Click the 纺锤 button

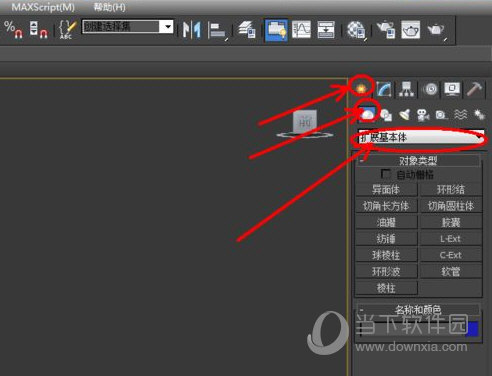(386, 239)
